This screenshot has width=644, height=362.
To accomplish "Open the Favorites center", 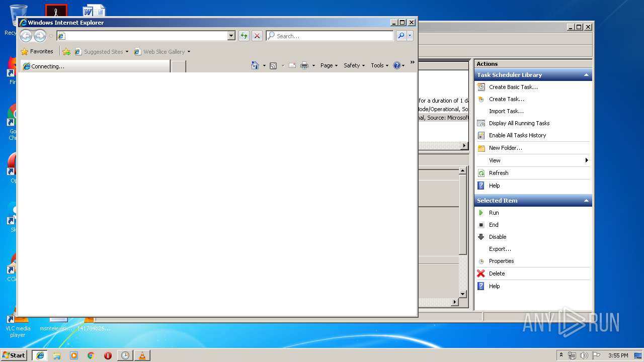I will (37, 51).
